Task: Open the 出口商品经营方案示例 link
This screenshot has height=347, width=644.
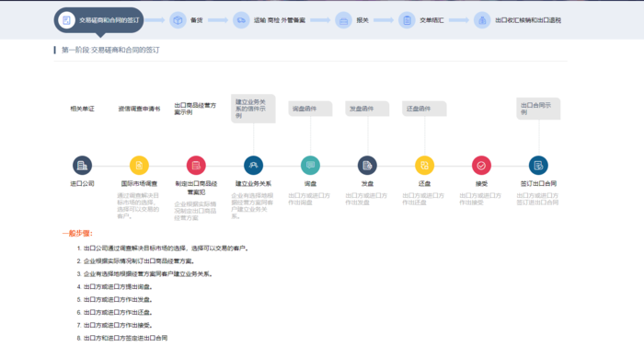Action: [195, 109]
